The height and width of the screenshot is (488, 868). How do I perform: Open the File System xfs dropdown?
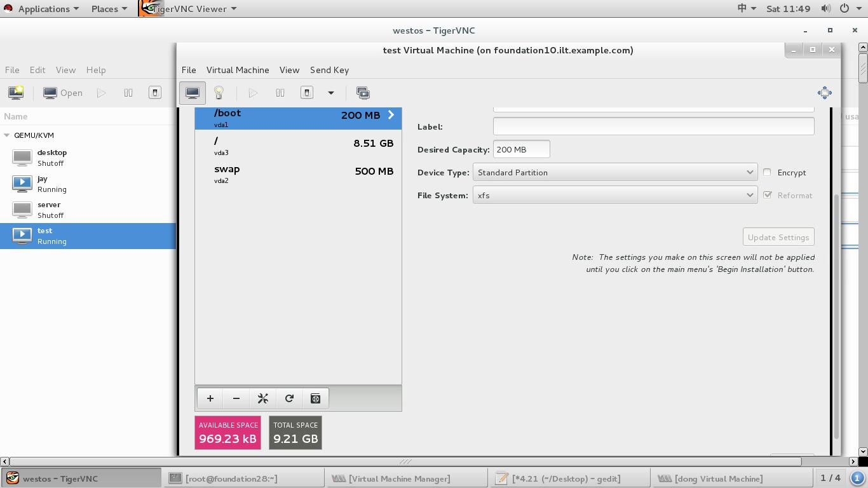pos(614,195)
